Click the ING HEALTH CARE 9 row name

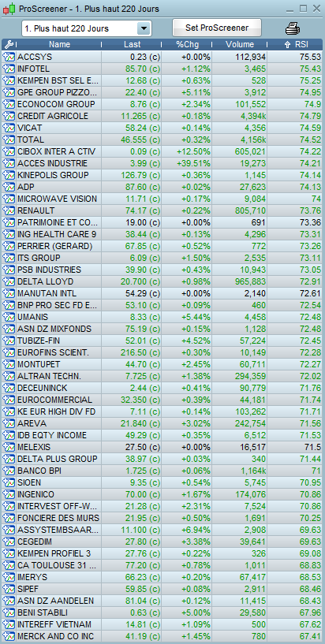pyautogui.click(x=57, y=234)
